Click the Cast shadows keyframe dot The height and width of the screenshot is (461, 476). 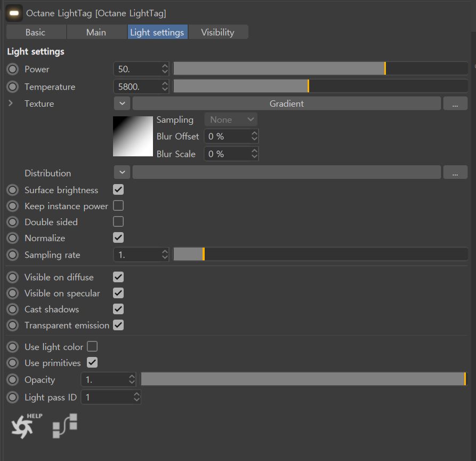13,309
